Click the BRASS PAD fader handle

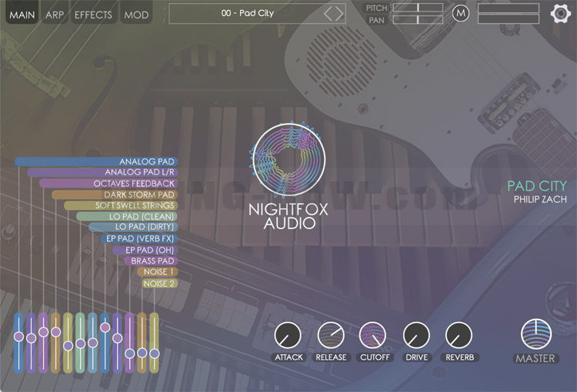(x=129, y=354)
